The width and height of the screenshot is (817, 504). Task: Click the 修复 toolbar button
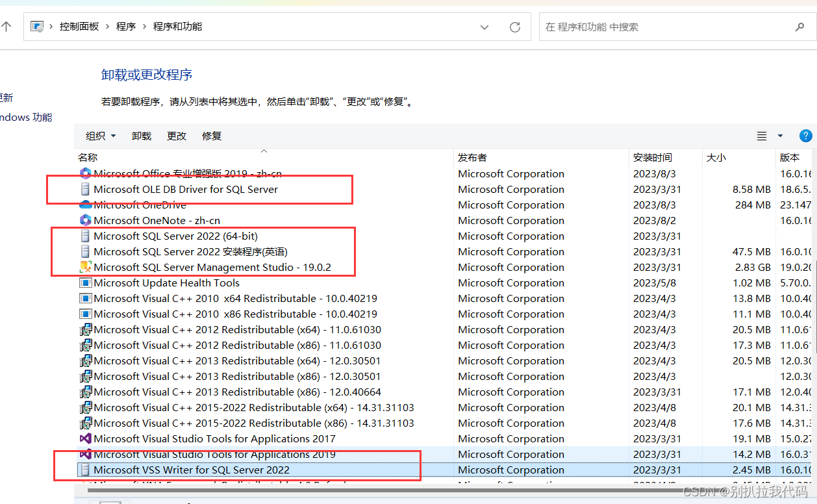click(x=212, y=136)
